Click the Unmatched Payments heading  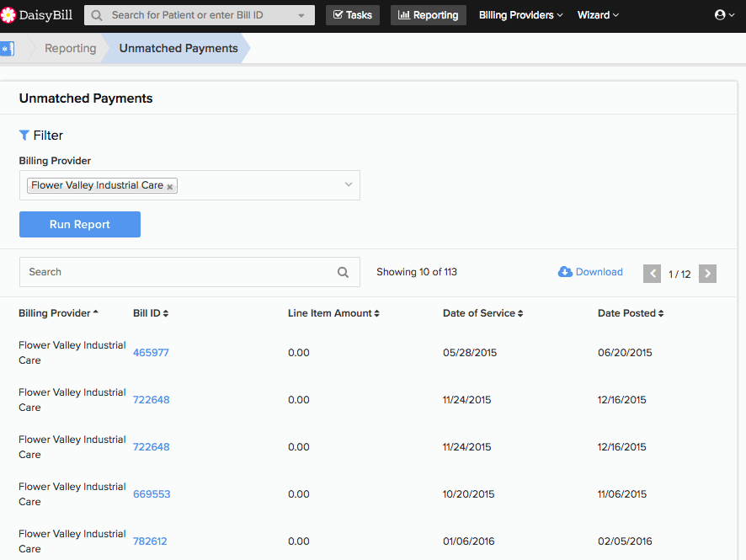tap(86, 98)
